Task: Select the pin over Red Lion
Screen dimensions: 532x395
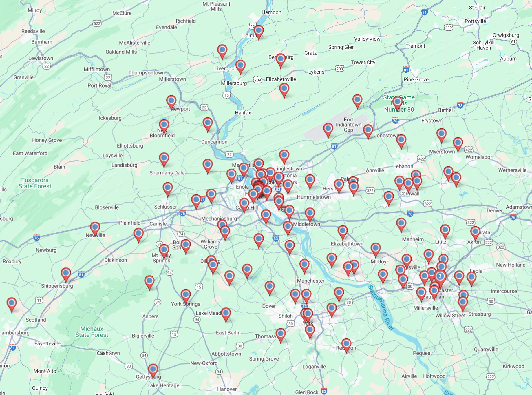Action: tap(346, 344)
